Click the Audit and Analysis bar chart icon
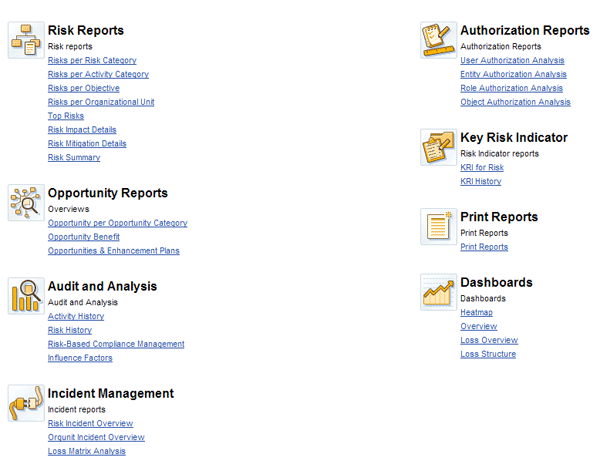Image resolution: width=600 pixels, height=464 pixels. click(x=26, y=296)
